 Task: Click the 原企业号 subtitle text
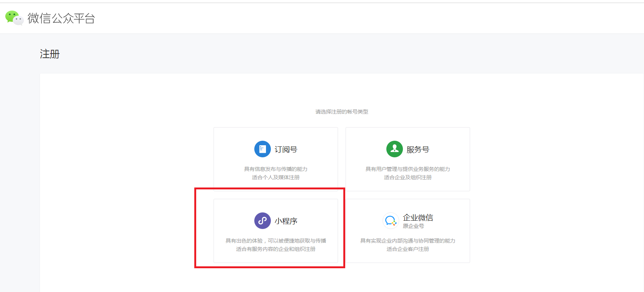point(413,226)
